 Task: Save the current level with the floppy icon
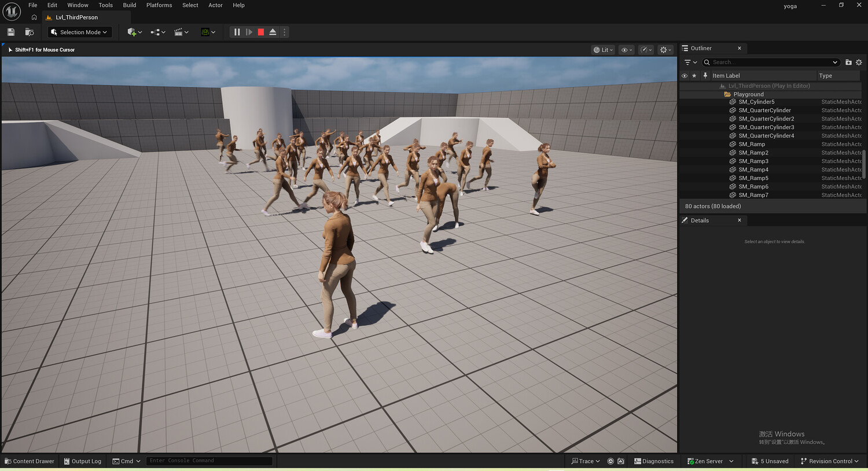[10, 32]
